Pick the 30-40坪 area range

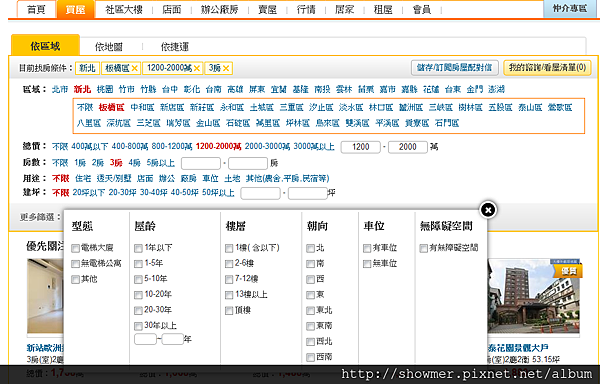(153, 192)
